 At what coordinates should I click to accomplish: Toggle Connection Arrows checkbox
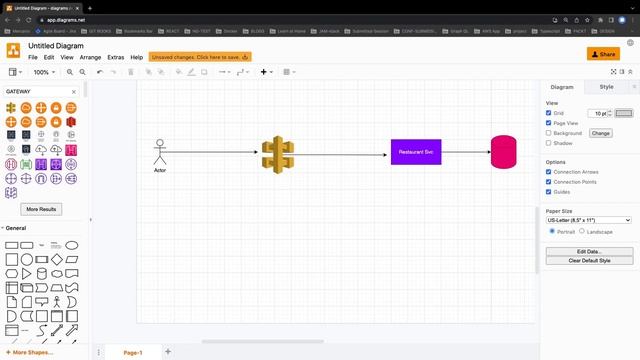549,172
